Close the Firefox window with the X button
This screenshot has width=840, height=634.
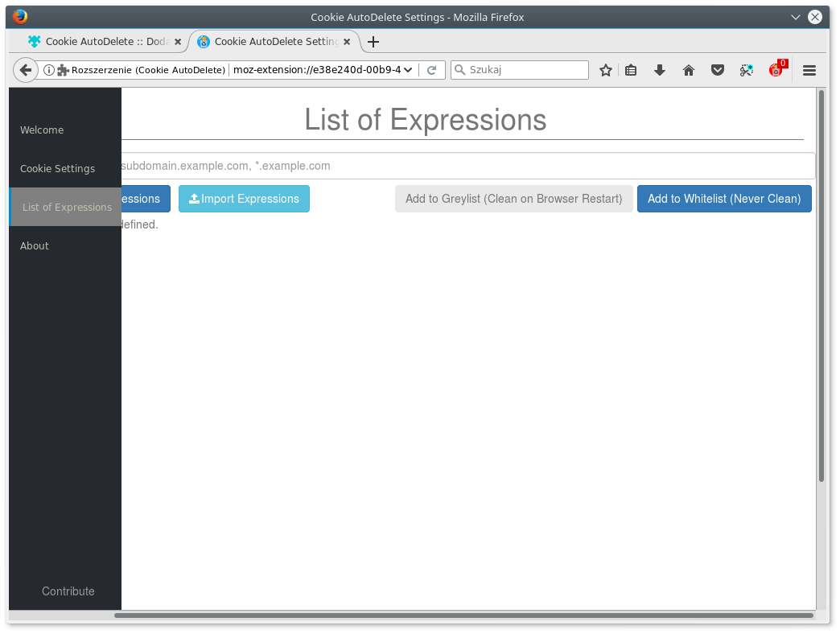tap(815, 17)
